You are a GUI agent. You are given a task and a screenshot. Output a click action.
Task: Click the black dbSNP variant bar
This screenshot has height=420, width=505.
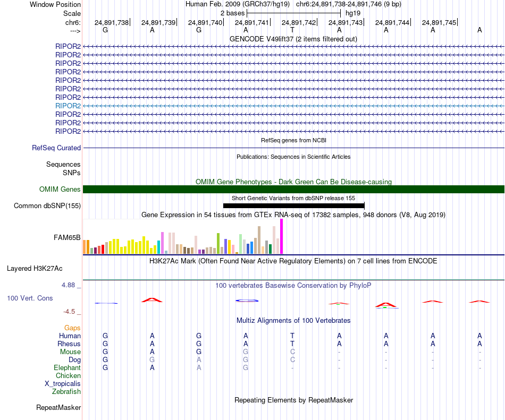(x=294, y=206)
